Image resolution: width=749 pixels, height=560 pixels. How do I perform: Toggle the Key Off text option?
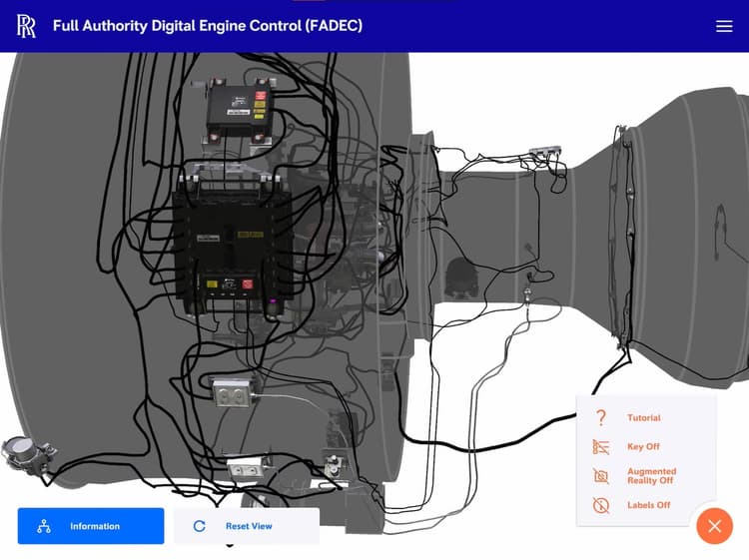[x=643, y=447]
